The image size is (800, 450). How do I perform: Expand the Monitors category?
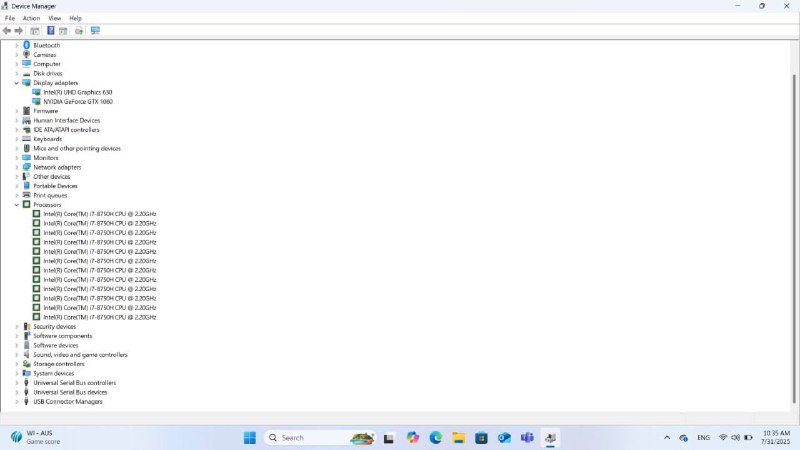[16, 158]
